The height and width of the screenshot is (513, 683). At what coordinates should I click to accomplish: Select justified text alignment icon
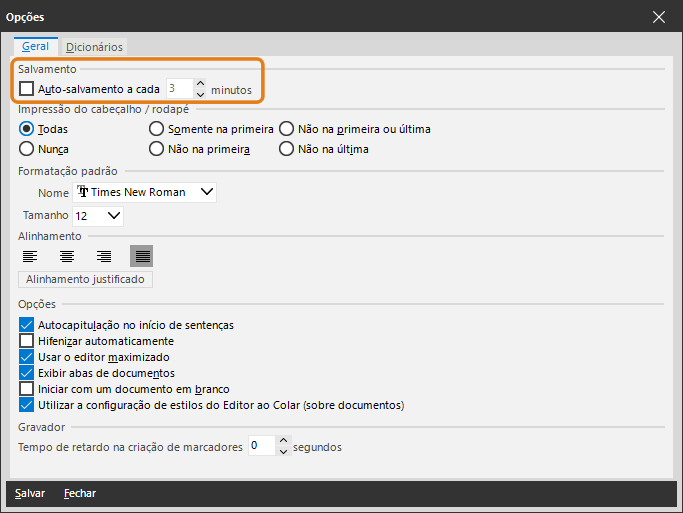point(141,256)
